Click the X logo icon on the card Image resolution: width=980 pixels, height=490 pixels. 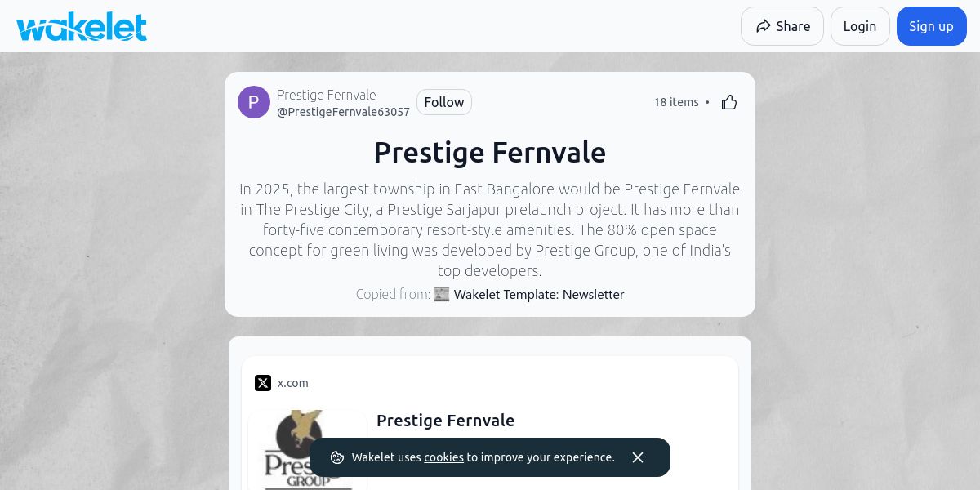click(x=263, y=383)
